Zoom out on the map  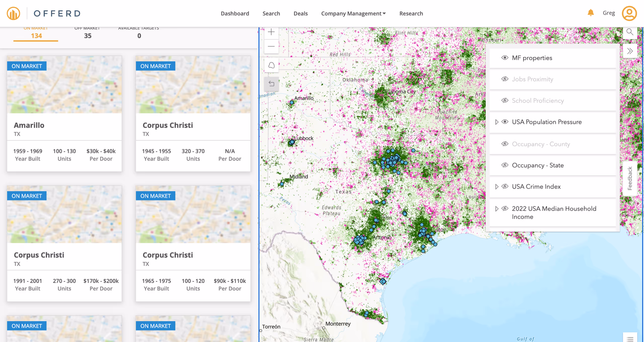pyautogui.click(x=271, y=46)
